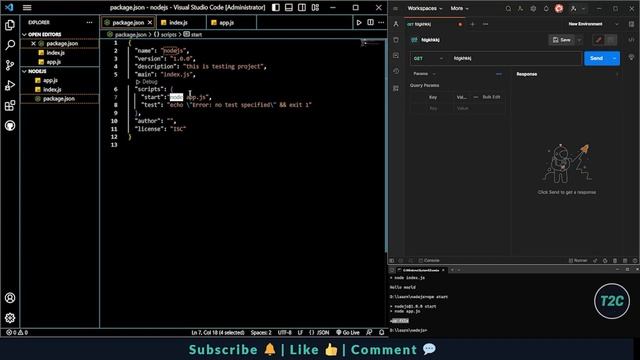The image size is (640, 360).
Task: Open the Console in Postman footer
Action: tap(429, 260)
